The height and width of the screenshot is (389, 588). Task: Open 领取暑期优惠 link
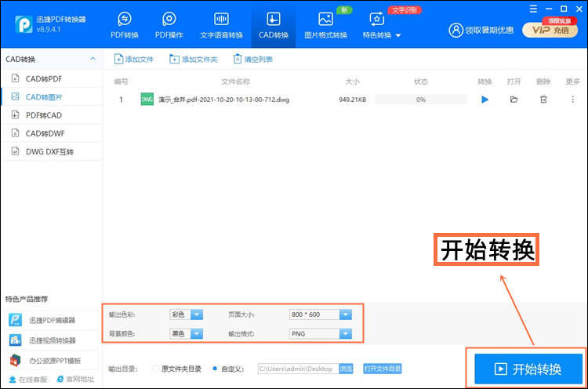489,30
